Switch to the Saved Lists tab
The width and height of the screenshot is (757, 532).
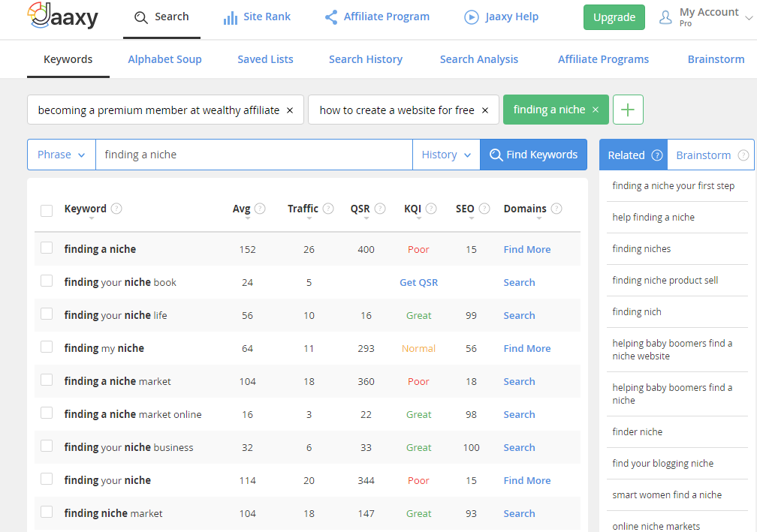point(265,59)
